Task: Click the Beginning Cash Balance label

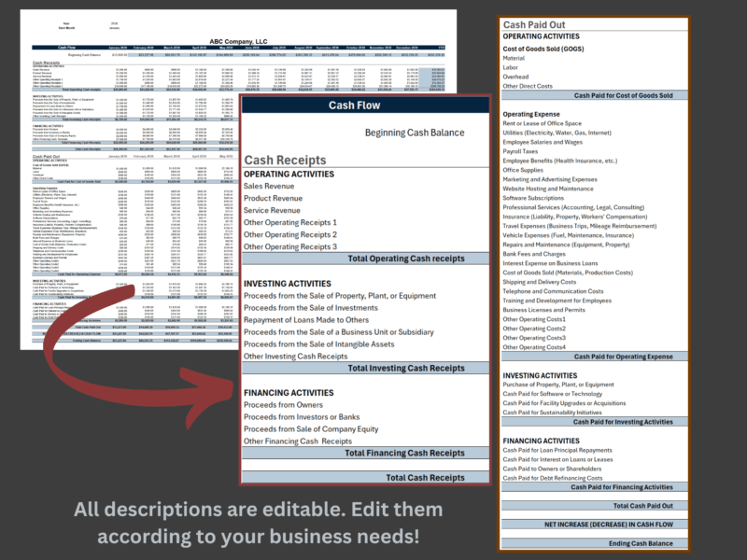Action: [415, 133]
